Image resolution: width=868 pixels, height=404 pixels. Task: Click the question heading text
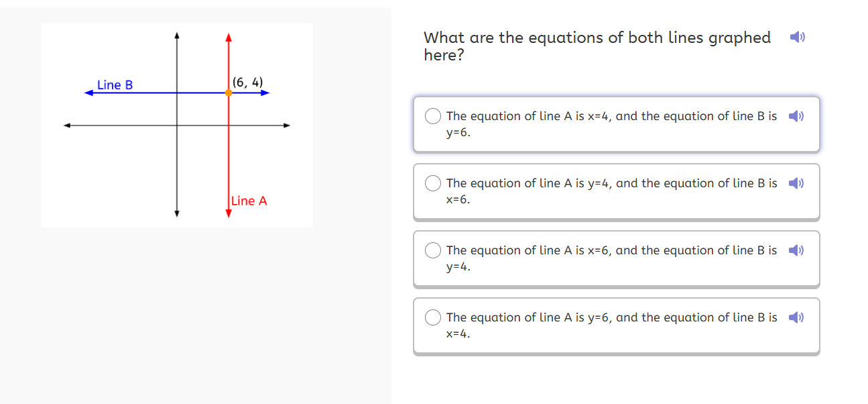pyautogui.click(x=597, y=46)
